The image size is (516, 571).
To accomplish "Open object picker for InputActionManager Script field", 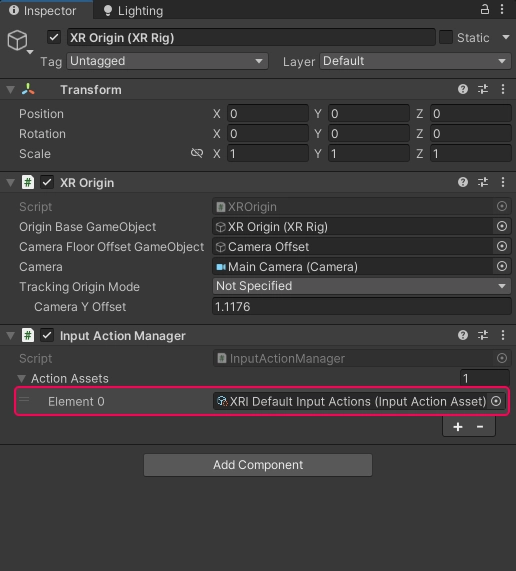I will (502, 358).
